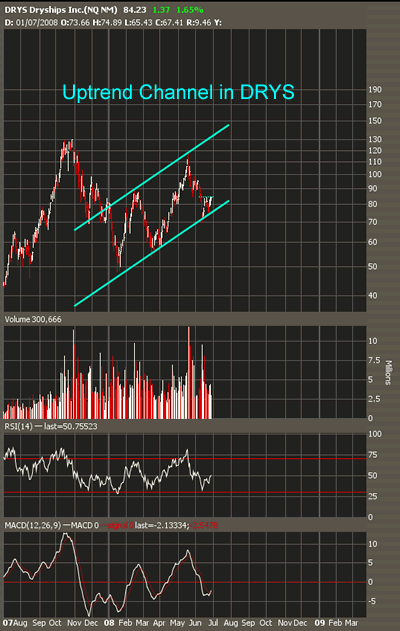Click the 40 price axis label
The width and height of the screenshot is (400, 631).
pyautogui.click(x=373, y=295)
